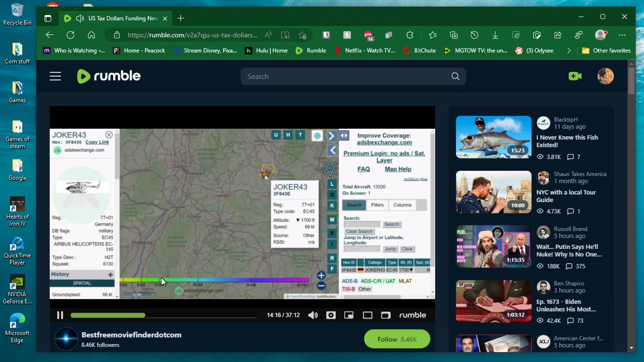Mute the video player volume

[x=313, y=315]
